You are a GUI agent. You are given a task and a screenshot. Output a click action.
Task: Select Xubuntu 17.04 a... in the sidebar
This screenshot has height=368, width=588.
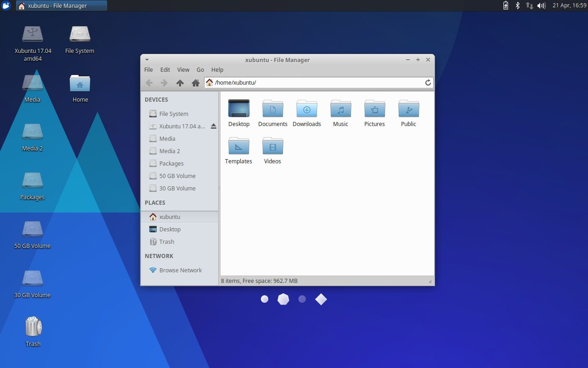(180, 126)
